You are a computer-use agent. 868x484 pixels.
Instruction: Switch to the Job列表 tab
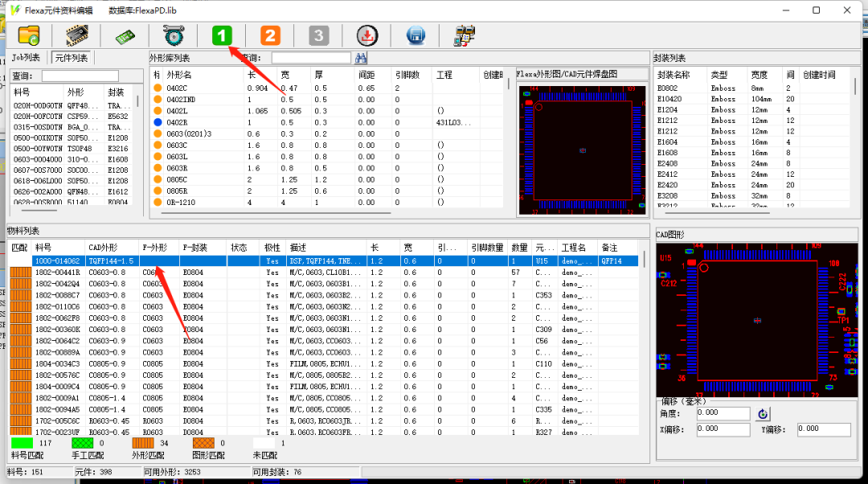coord(26,58)
